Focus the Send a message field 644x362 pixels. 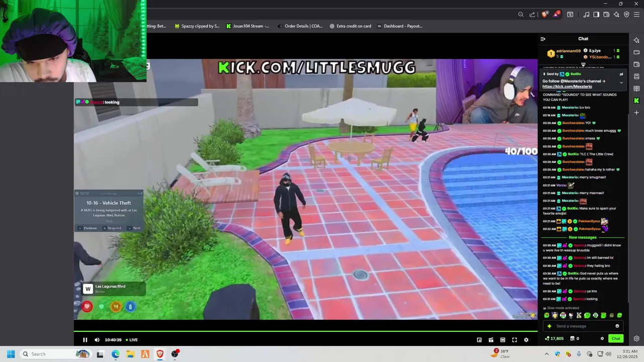click(583, 326)
